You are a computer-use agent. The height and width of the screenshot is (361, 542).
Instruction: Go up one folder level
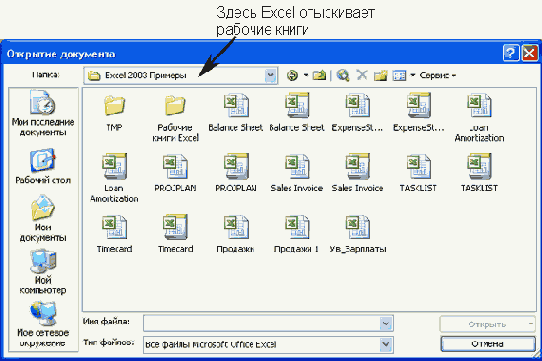(x=319, y=75)
